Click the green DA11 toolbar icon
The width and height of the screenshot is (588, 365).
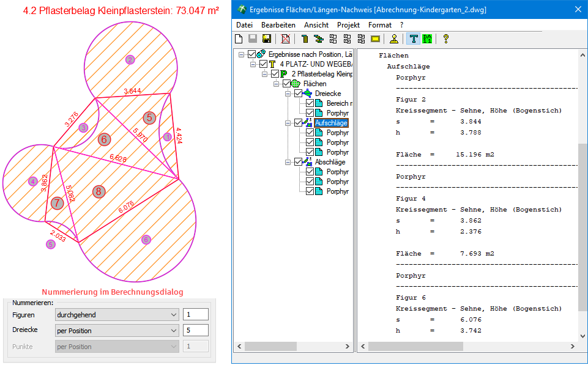tap(427, 39)
